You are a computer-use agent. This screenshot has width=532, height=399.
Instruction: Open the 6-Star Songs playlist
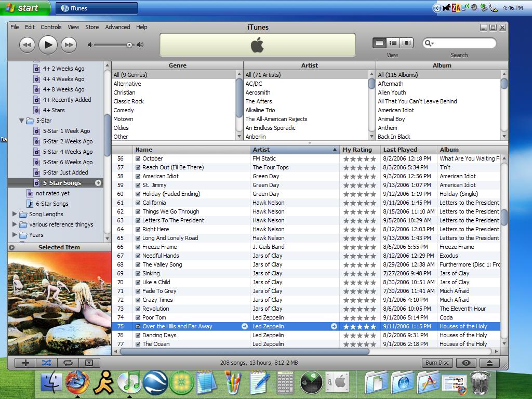52,204
